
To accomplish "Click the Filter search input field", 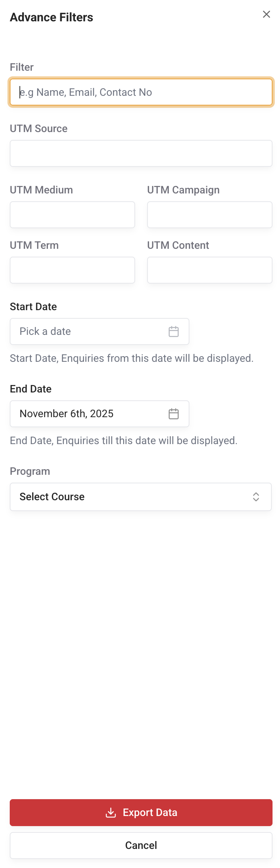I will coord(141,92).
